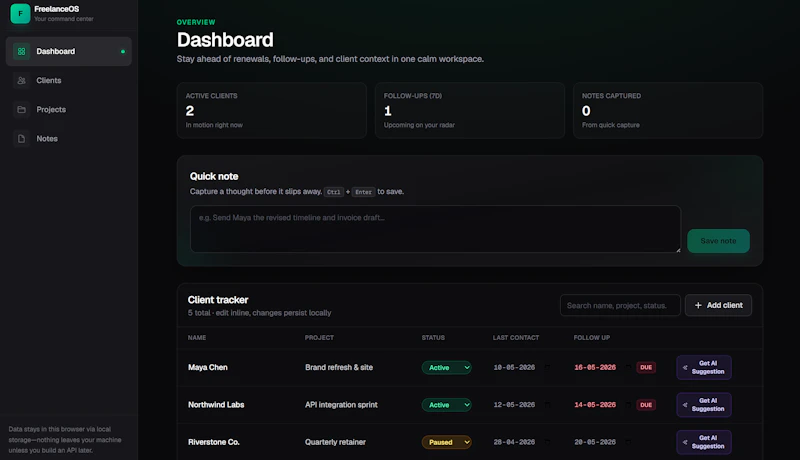Go to Projects page
The width and height of the screenshot is (800, 460).
[69, 110]
